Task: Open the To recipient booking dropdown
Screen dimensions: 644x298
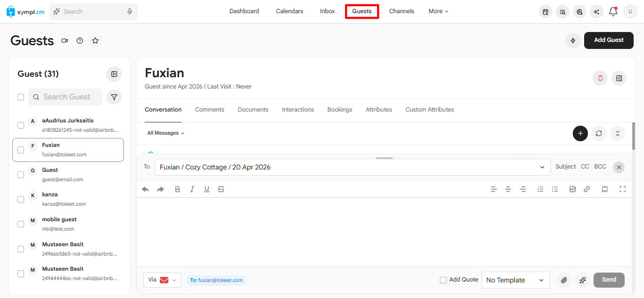Action: [x=353, y=167]
